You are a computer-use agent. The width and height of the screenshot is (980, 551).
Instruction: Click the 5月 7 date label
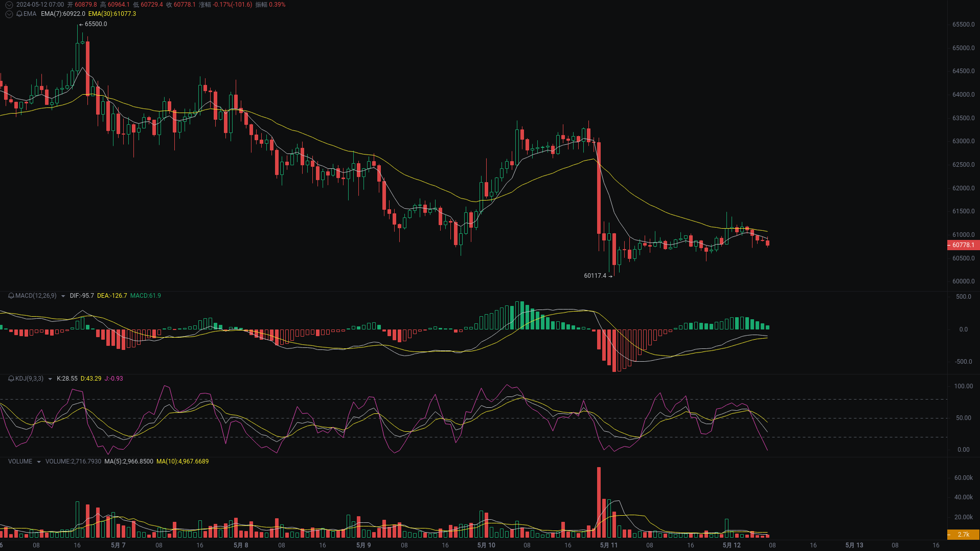[x=118, y=545]
